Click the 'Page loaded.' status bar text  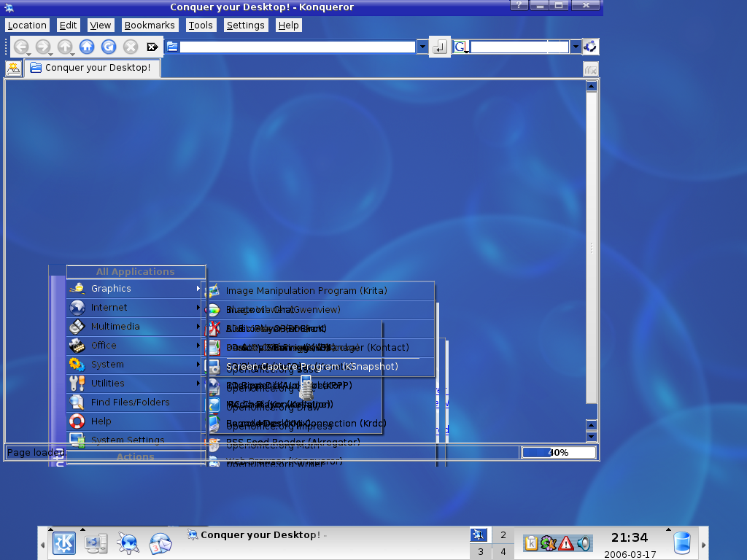tap(36, 452)
